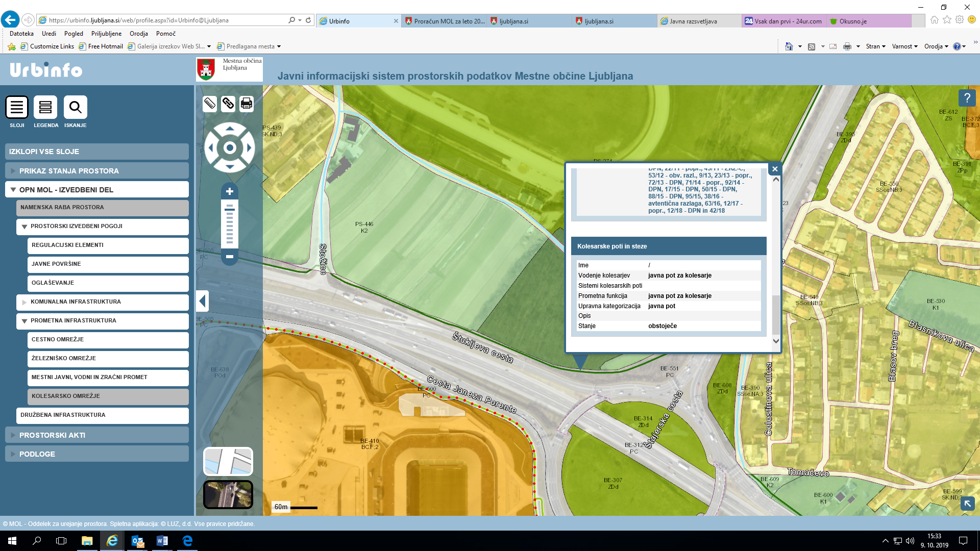Switch to aerial photo basemap thumbnail
This screenshot has height=551, width=980.
[x=228, y=494]
